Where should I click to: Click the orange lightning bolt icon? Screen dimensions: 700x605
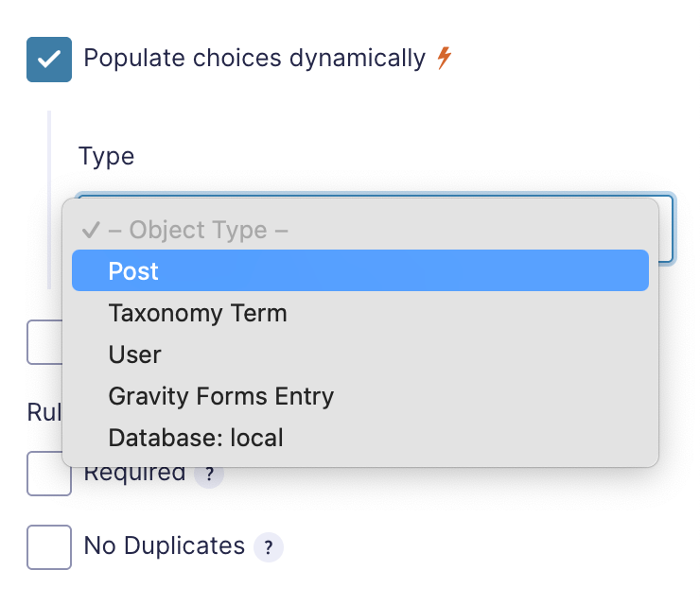[x=445, y=58]
